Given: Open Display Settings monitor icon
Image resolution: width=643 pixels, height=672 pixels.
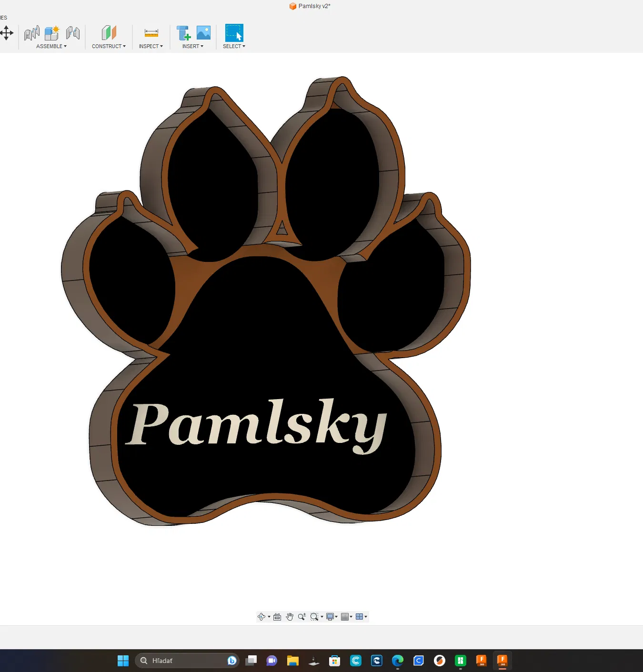Looking at the screenshot, I should click(x=330, y=617).
